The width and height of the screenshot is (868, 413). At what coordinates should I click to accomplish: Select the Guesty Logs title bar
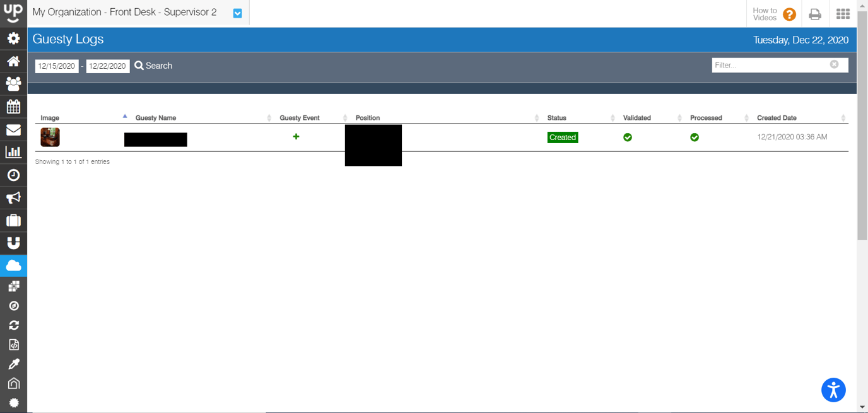click(67, 39)
